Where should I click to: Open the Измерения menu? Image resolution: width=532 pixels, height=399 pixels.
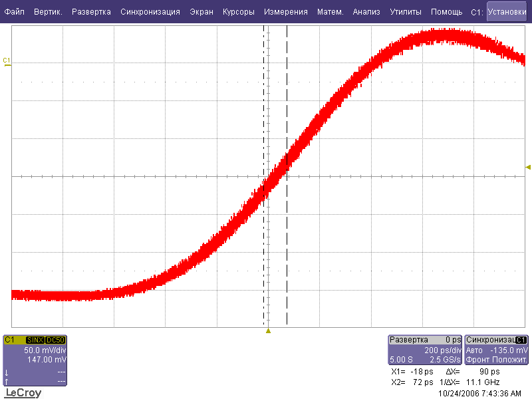285,12
